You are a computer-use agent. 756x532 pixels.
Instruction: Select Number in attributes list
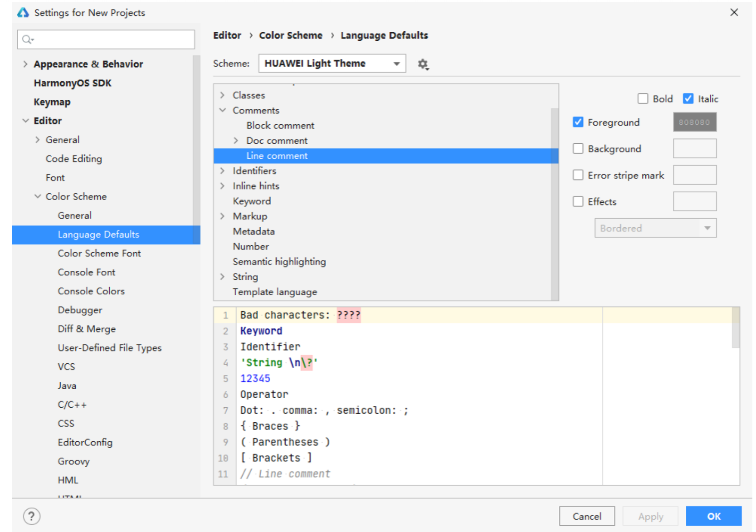[x=251, y=246]
